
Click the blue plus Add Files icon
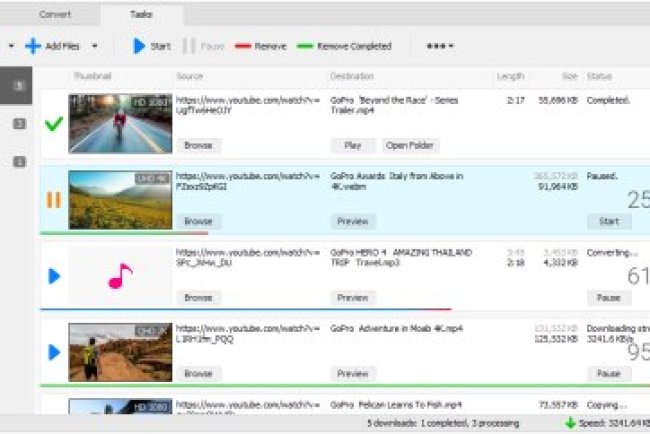pos(33,46)
